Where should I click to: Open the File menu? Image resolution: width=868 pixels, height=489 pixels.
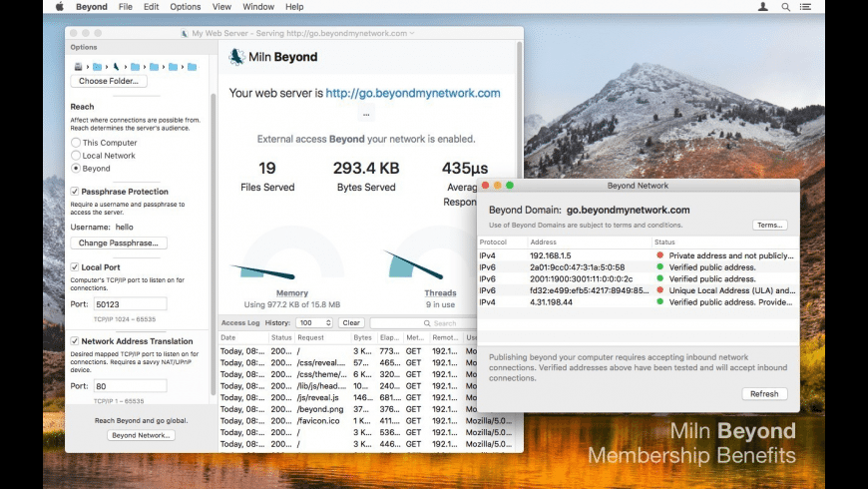(126, 7)
